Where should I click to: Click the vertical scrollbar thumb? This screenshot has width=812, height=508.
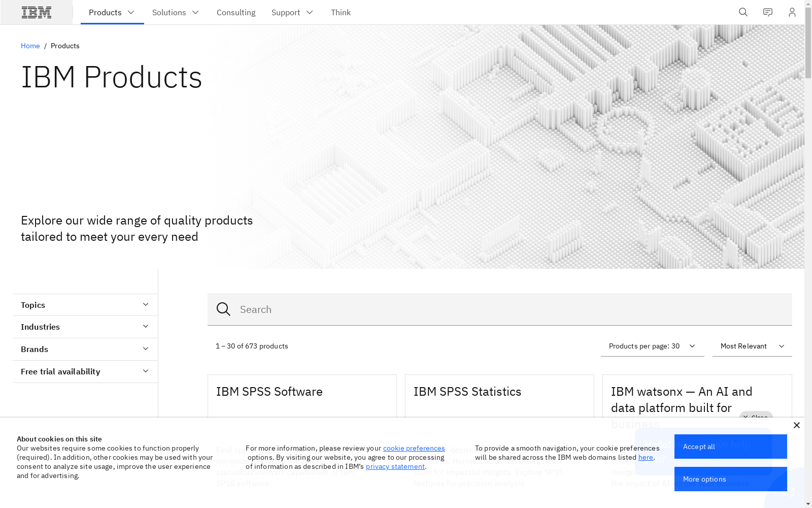808,43
